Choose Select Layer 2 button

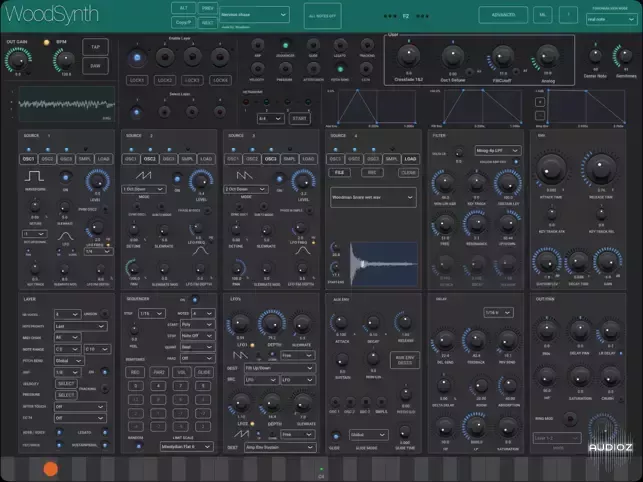pos(164,112)
